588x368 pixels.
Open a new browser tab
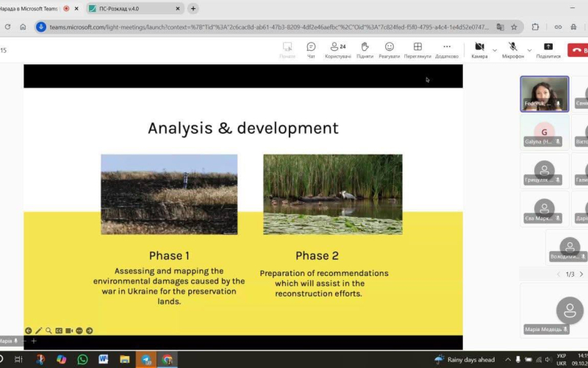(x=193, y=8)
